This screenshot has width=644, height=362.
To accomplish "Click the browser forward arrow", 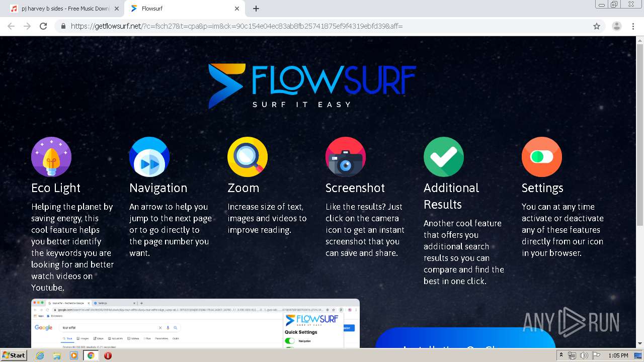I will [27, 26].
